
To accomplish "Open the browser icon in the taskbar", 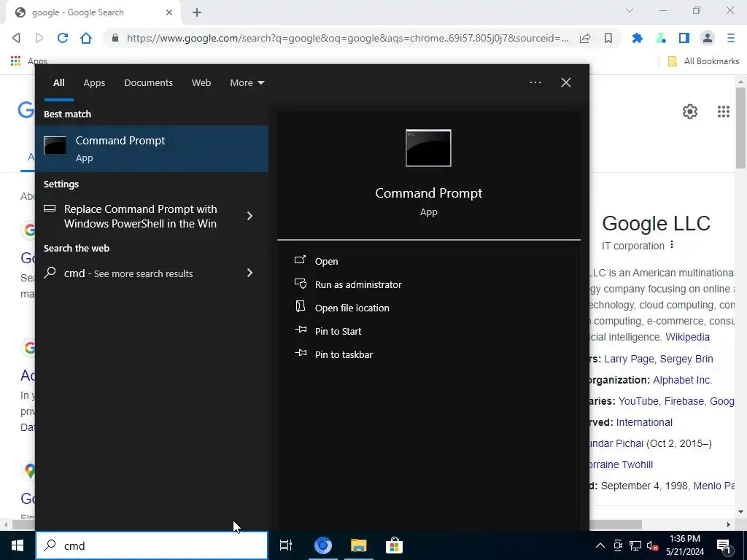I will 322,545.
